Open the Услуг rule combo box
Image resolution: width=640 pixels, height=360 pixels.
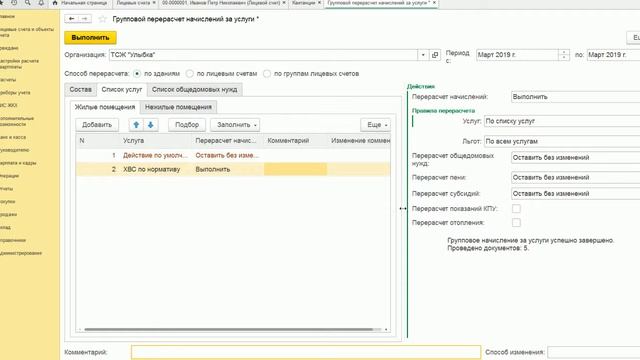[x=562, y=121]
